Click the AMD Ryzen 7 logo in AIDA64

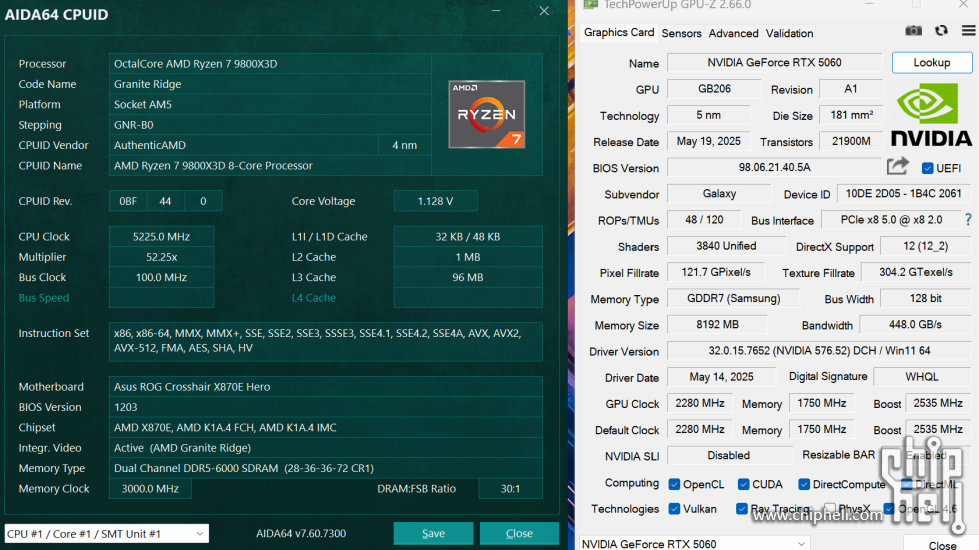pos(486,114)
